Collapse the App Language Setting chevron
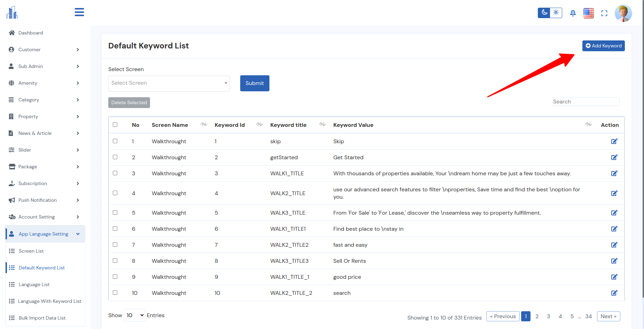Screen dimensions: 644x329 click(78, 234)
